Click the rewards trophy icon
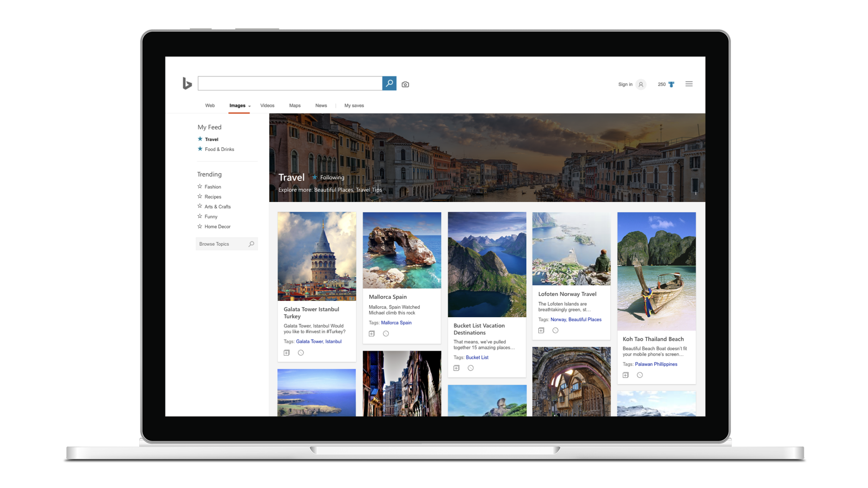 (671, 84)
